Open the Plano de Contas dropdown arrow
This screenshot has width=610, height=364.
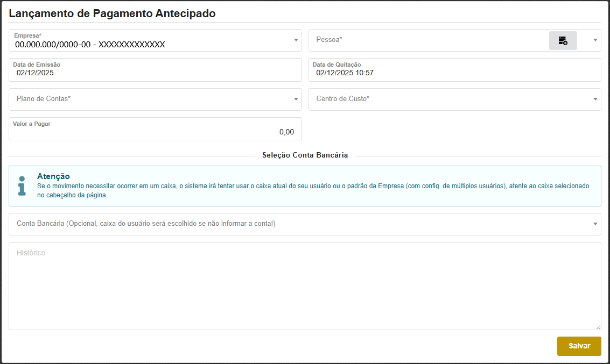click(x=296, y=99)
